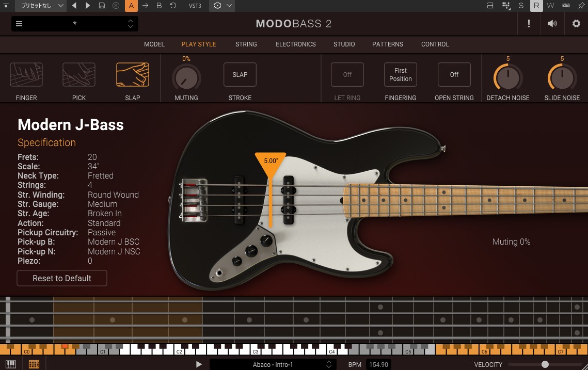The width and height of the screenshot is (588, 370).
Task: Open the PLAY STYLE tab
Action: pos(199,44)
